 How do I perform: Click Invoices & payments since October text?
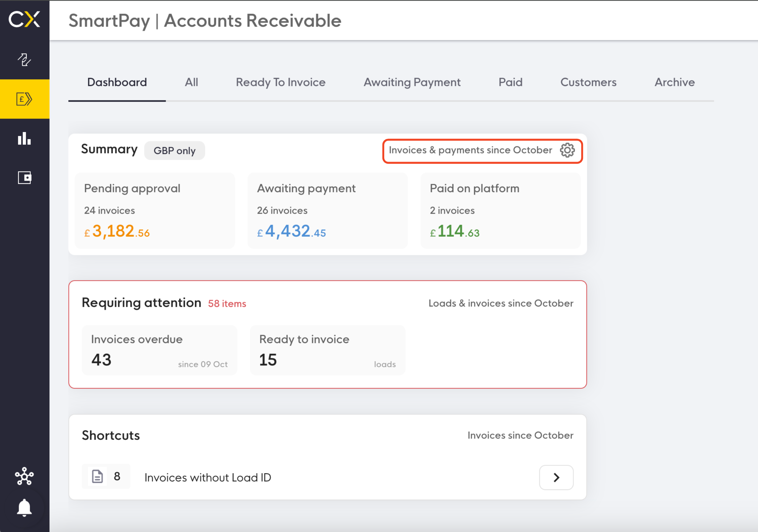tap(470, 150)
